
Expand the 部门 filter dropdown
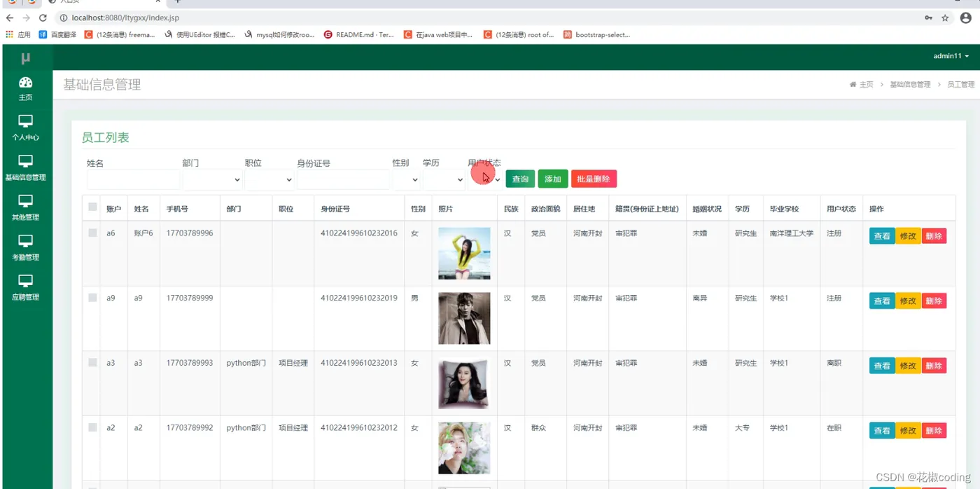tap(212, 179)
